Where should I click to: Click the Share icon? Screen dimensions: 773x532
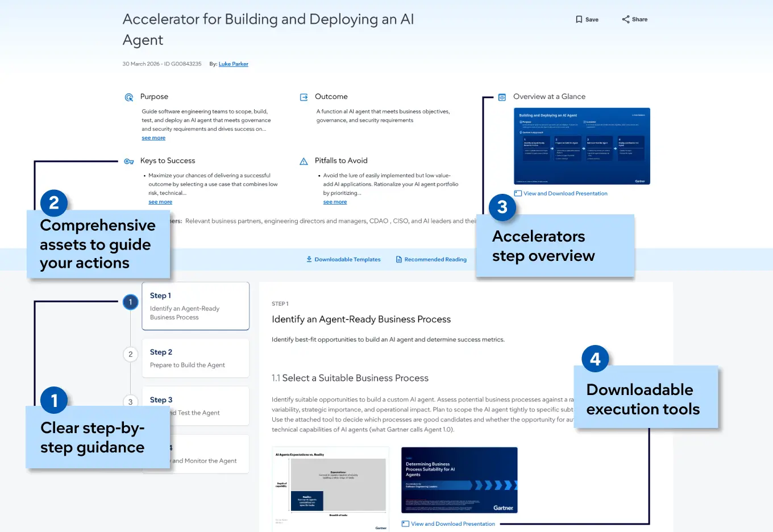pyautogui.click(x=625, y=19)
